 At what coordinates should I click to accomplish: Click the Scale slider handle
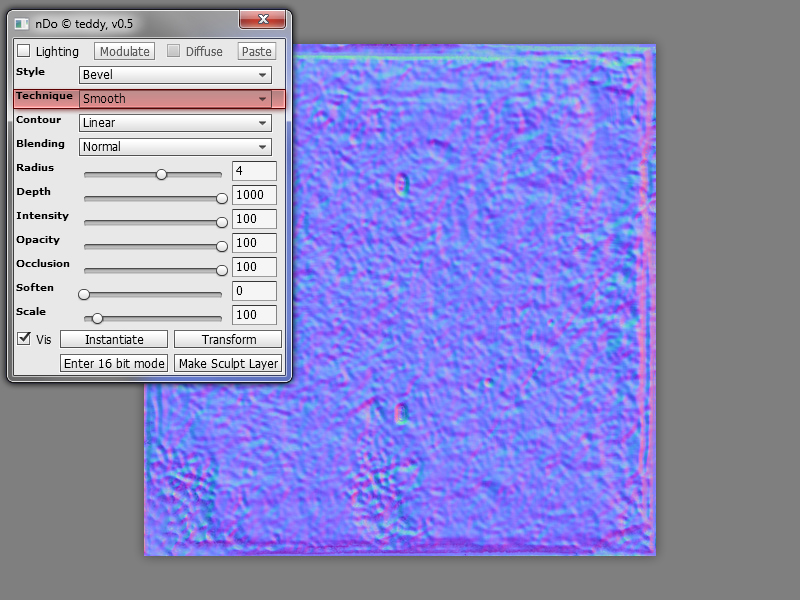click(x=97, y=318)
